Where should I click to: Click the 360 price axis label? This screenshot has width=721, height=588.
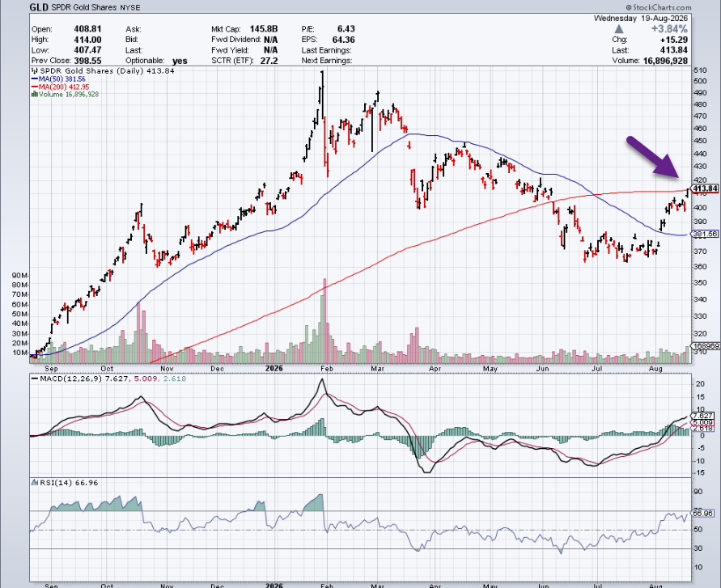(x=700, y=267)
